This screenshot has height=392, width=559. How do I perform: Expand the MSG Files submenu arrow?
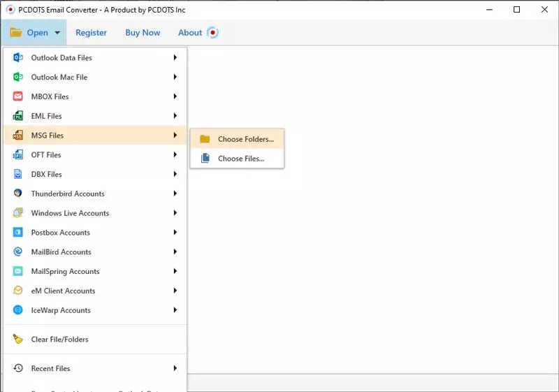[175, 135]
